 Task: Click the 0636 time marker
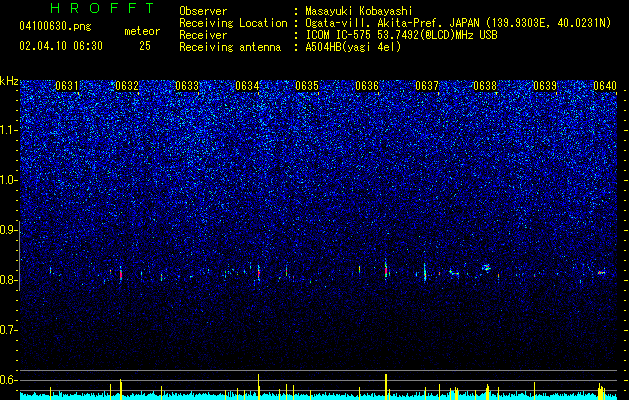point(367,86)
